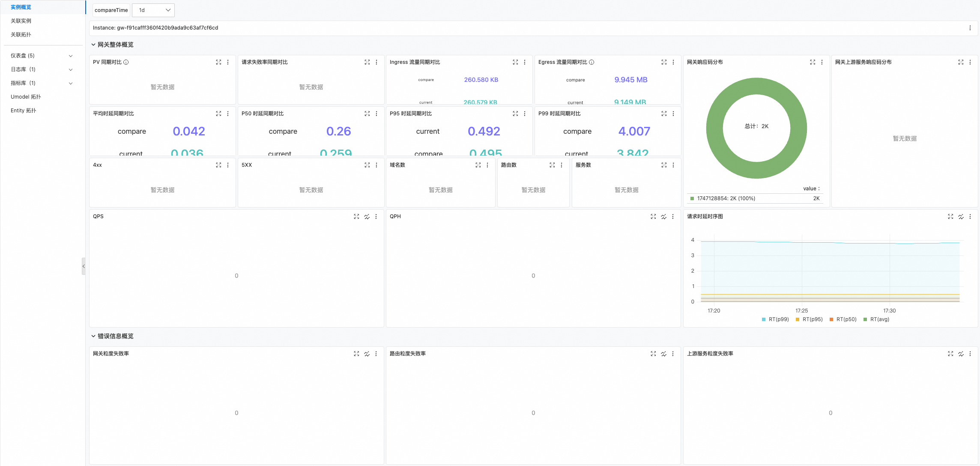
Task: Toggle RT(p99) series in legend
Action: click(775, 319)
